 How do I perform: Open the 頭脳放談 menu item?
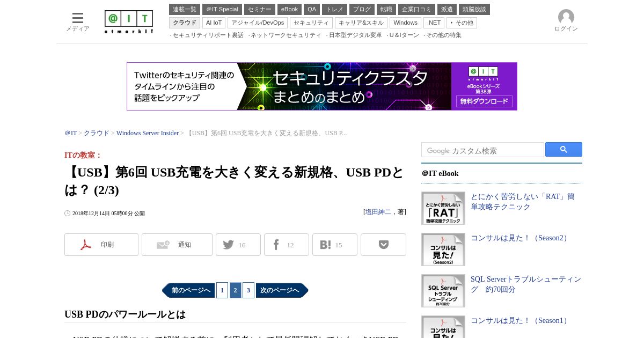(x=474, y=9)
